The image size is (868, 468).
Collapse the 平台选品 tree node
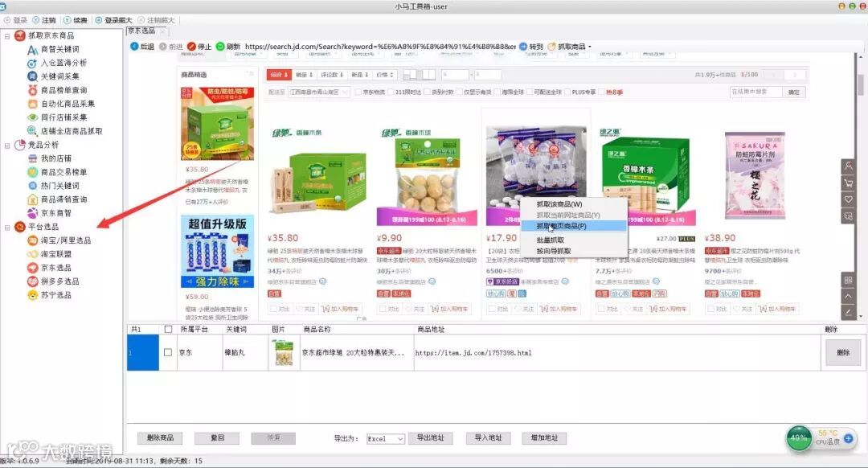(x=7, y=227)
